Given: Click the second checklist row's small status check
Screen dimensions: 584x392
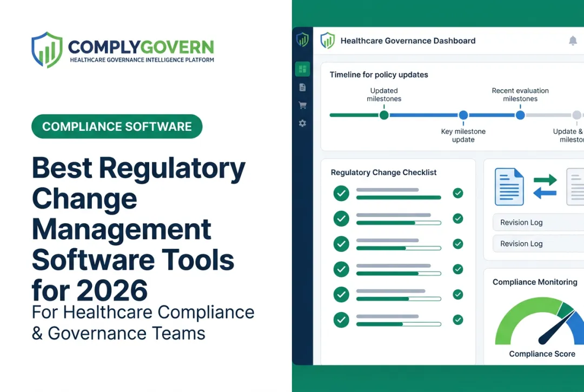Looking at the screenshot, I should [x=458, y=218].
